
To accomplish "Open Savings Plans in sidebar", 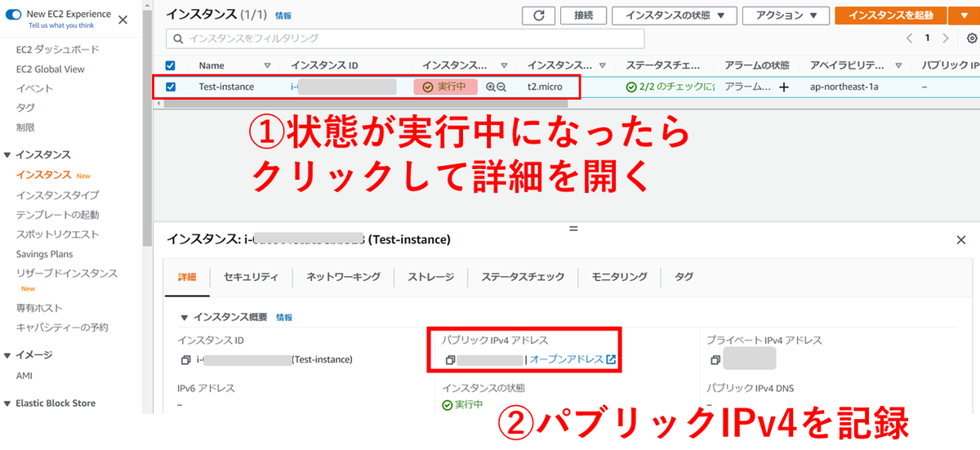I will tap(44, 254).
